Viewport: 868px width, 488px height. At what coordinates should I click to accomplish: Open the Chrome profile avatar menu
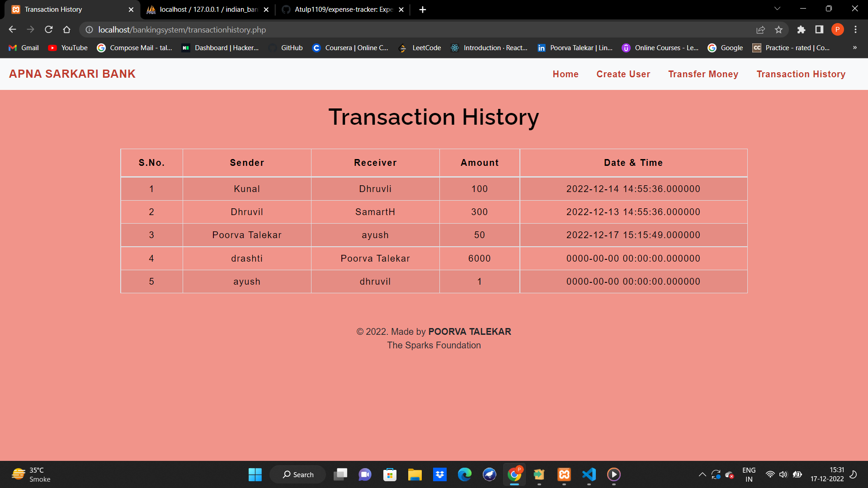[837, 29]
